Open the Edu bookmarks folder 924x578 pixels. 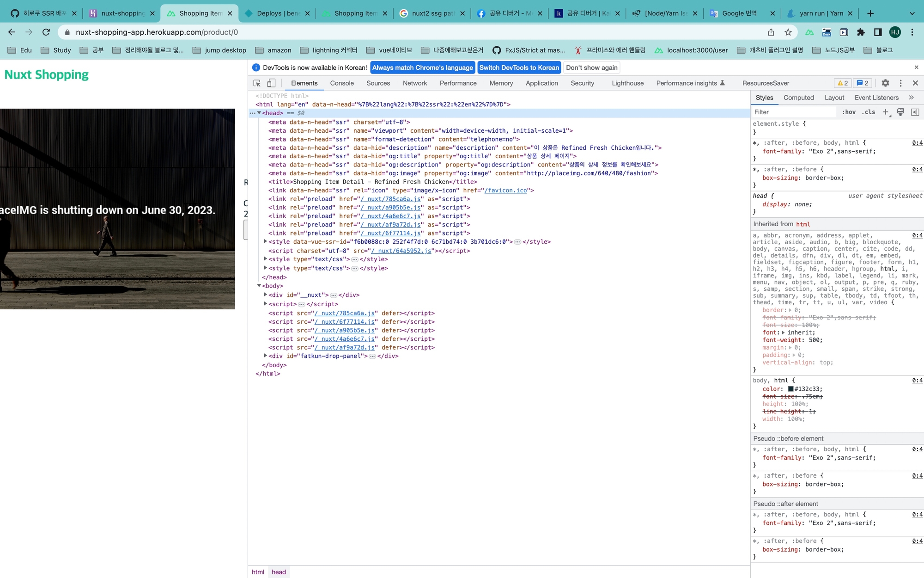point(20,50)
